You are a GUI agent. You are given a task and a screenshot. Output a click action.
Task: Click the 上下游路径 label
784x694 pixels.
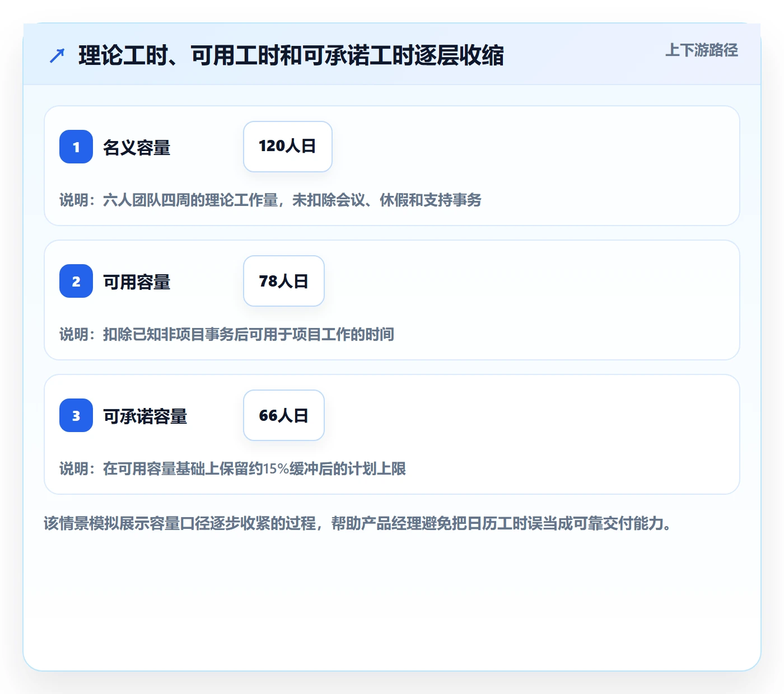[x=701, y=50]
